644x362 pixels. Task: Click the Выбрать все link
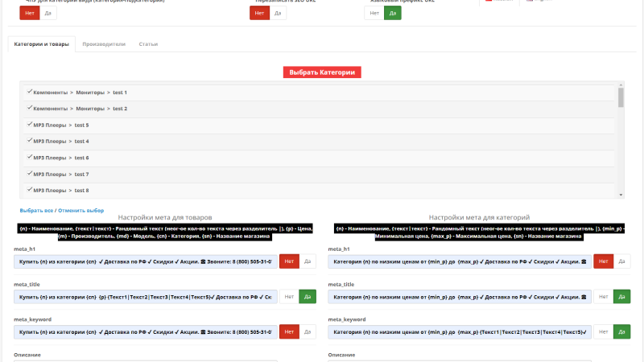(36, 211)
